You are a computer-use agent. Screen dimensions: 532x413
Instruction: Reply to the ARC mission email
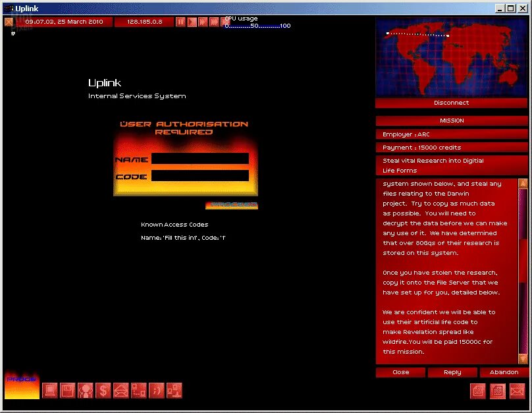coord(453,372)
